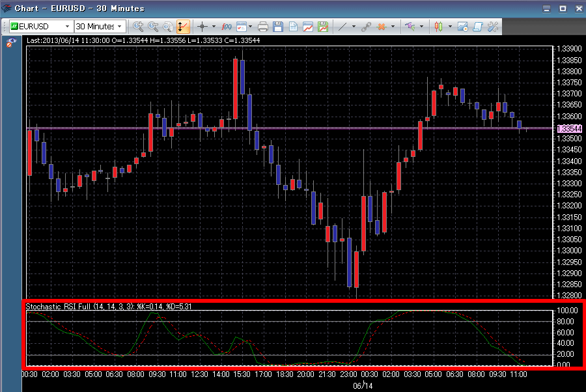Click the candlestick chart type icon
The image size is (586, 392).
coord(438,27)
